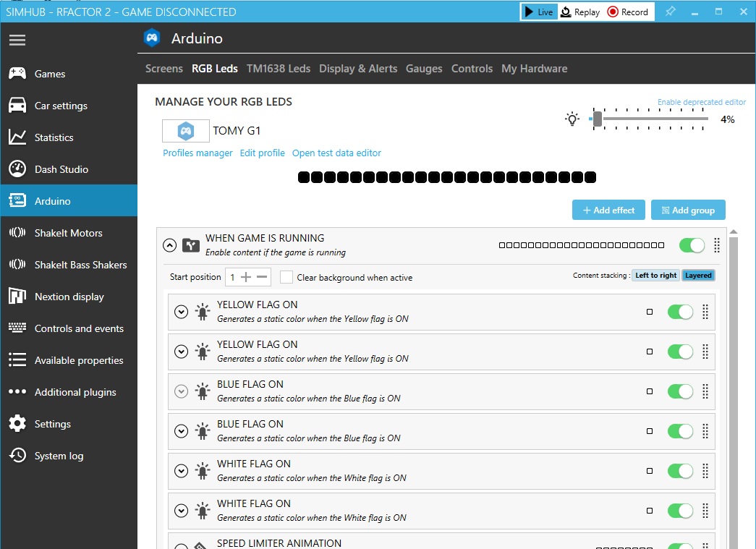Expand the first White Flag On effect

click(182, 471)
